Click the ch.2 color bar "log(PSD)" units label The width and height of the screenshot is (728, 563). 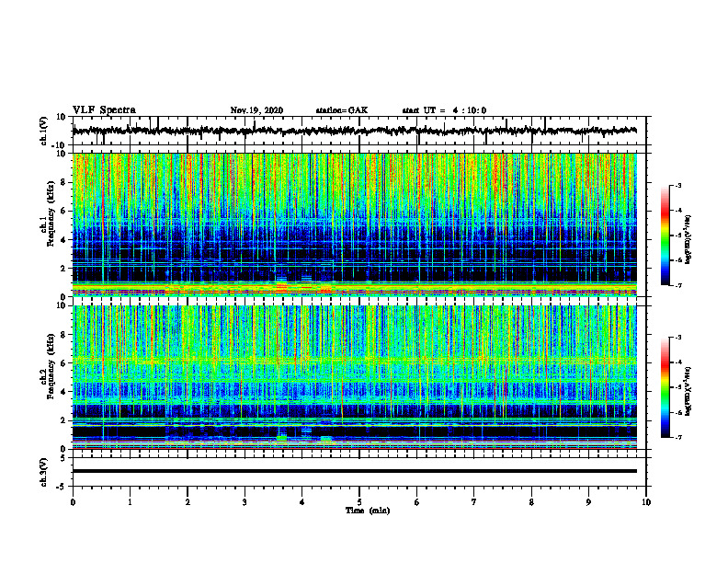click(x=688, y=392)
